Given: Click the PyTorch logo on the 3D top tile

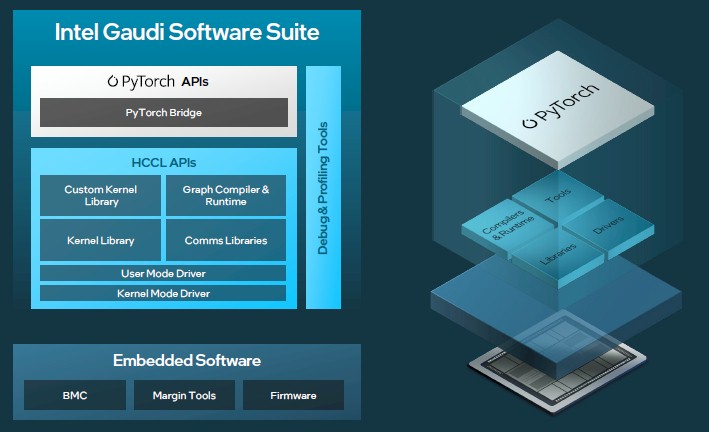Looking at the screenshot, I should pyautogui.click(x=561, y=106).
